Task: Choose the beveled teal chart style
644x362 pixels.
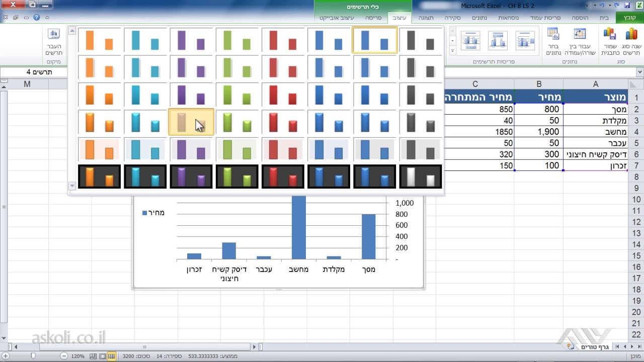Action: (145, 122)
